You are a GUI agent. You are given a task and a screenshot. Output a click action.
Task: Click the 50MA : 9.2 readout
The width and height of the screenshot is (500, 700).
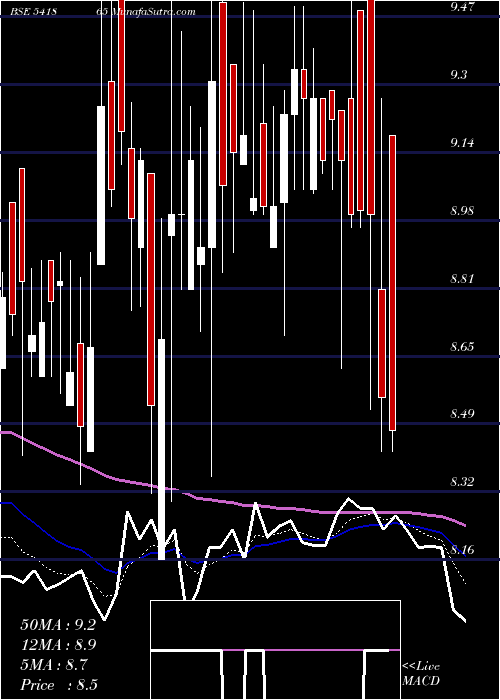(58, 625)
